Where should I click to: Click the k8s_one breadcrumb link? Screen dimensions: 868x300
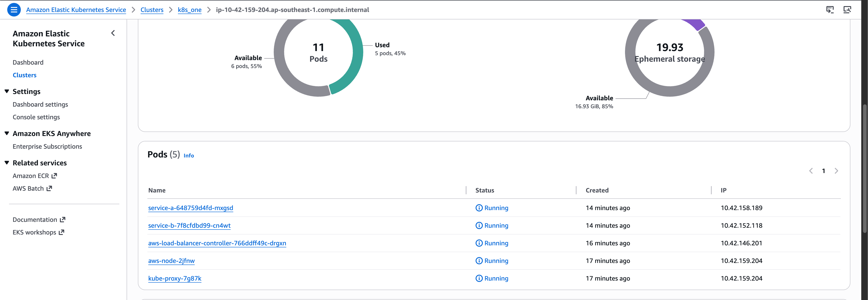coord(190,10)
